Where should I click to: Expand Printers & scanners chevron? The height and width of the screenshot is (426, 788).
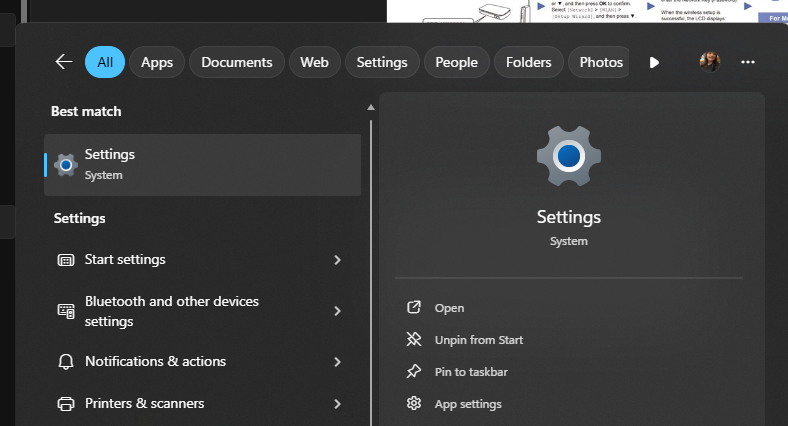[x=337, y=404]
